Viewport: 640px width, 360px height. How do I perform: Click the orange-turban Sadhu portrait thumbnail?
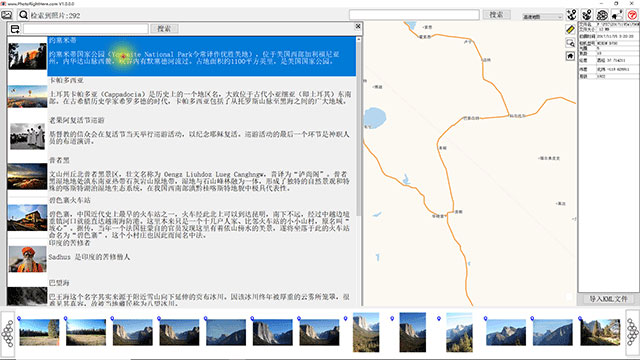tap(27, 259)
